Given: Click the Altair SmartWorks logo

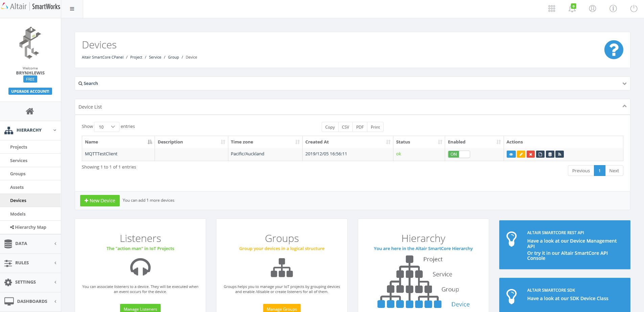Looking at the screenshot, I should point(30,6).
